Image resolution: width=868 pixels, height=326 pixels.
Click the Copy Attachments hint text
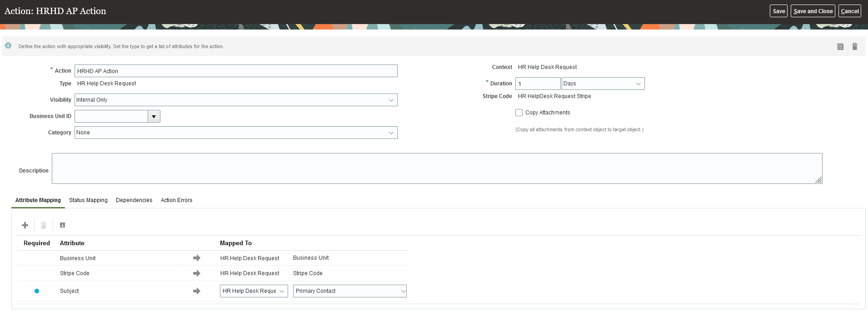point(579,130)
